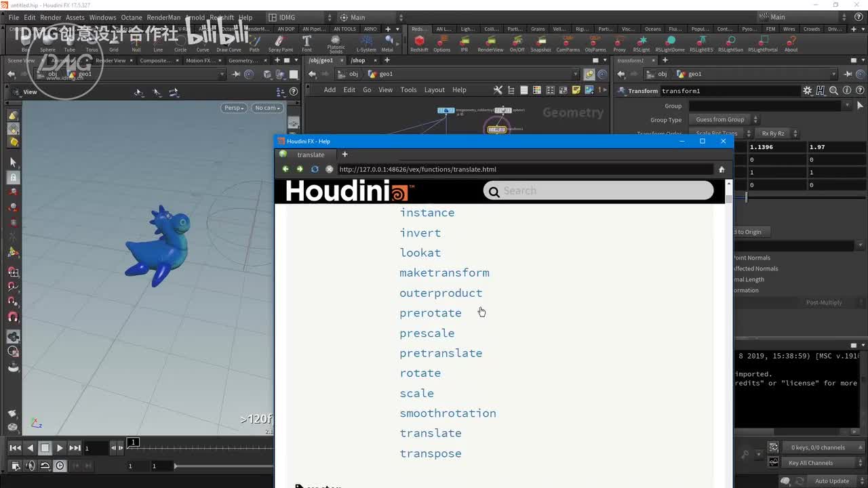
Task: Go back in the help browser
Action: click(285, 169)
